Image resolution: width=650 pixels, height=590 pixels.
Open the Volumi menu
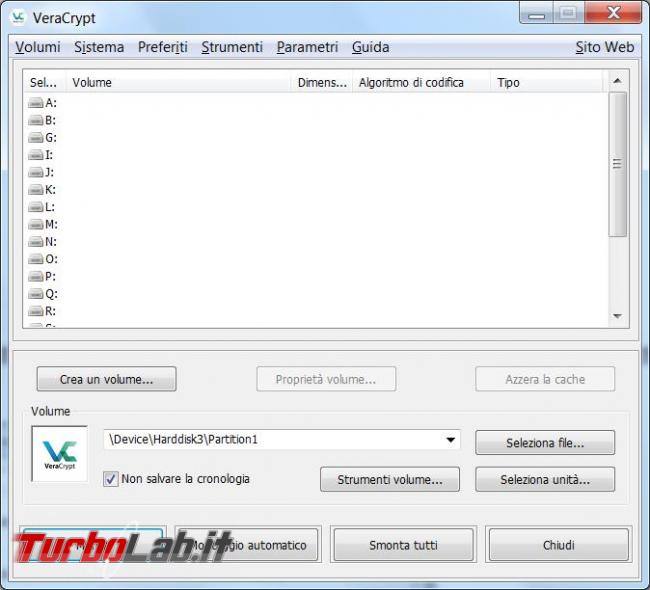point(38,47)
